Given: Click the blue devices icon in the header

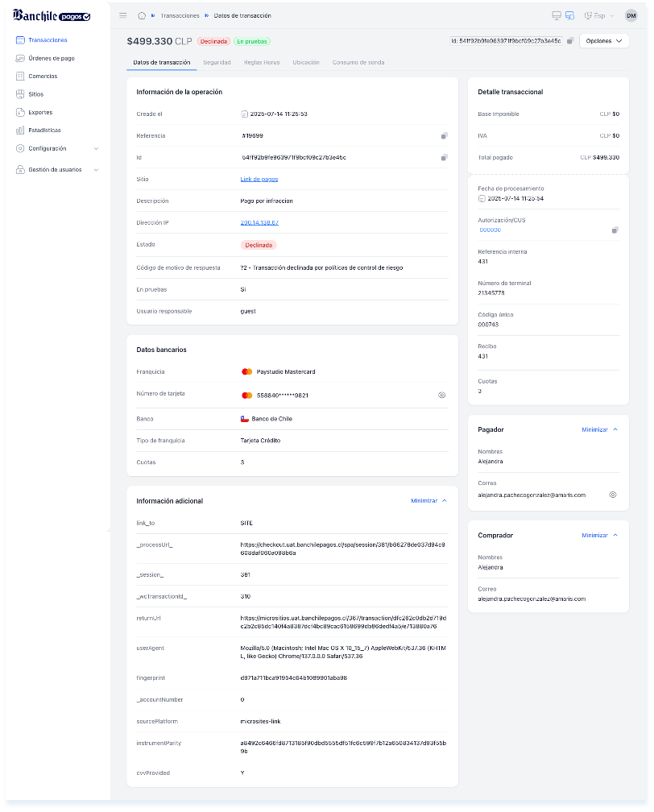Looking at the screenshot, I should [x=569, y=15].
